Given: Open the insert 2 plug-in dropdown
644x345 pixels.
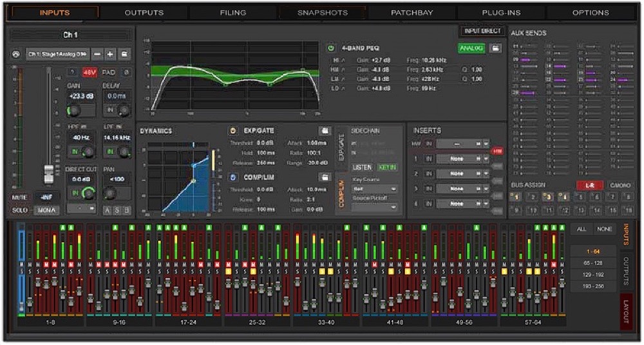Looking at the screenshot, I should pyautogui.click(x=462, y=173).
